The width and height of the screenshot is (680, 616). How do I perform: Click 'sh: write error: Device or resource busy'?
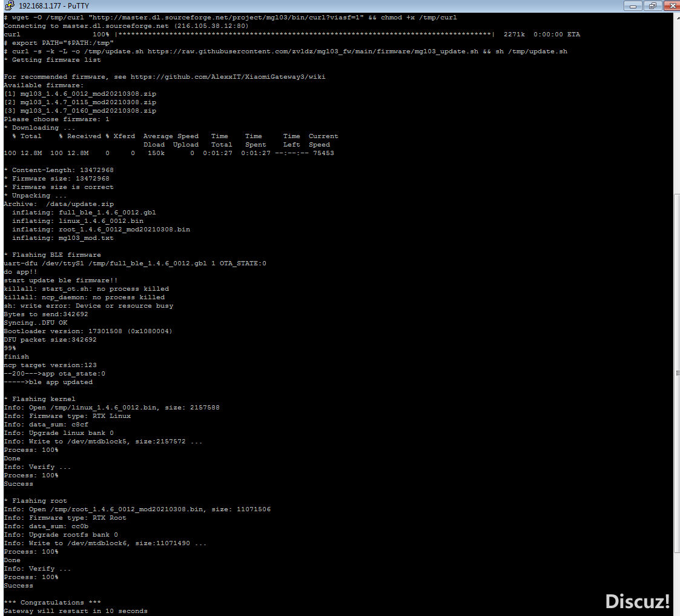[88, 306]
